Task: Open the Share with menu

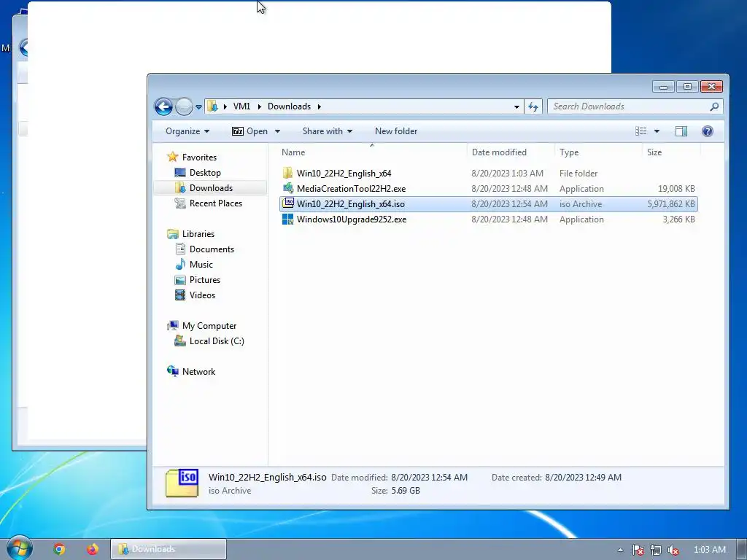Action: [328, 131]
